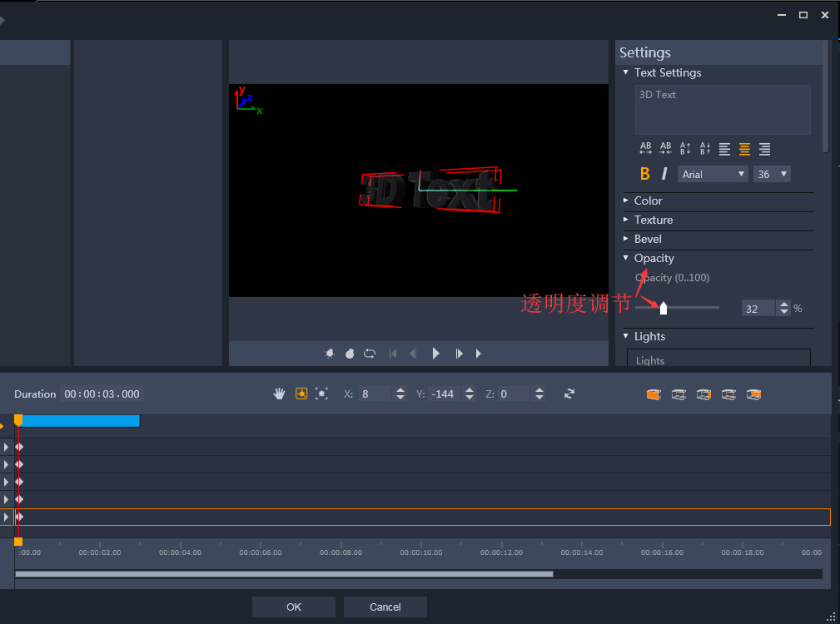Decrease character spacing in text settings
The width and height of the screenshot is (840, 624).
click(x=665, y=149)
